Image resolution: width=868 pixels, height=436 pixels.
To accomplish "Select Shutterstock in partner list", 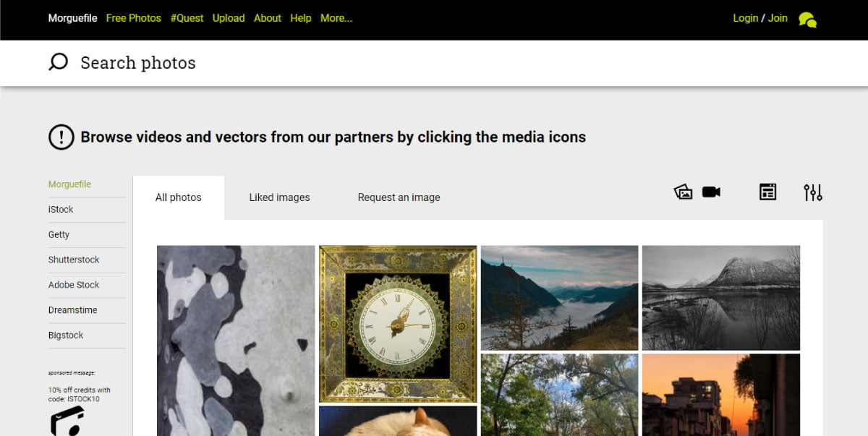I will [74, 260].
